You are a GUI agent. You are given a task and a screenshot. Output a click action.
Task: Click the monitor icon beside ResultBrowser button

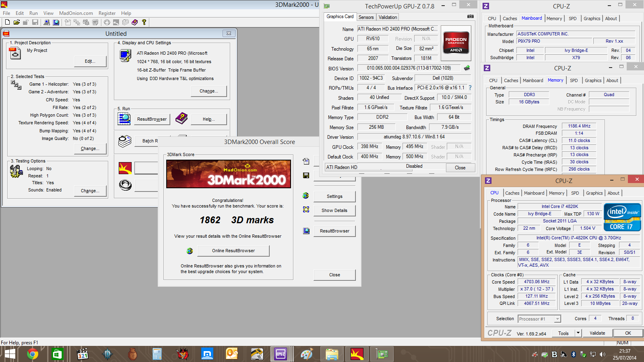[306, 231]
